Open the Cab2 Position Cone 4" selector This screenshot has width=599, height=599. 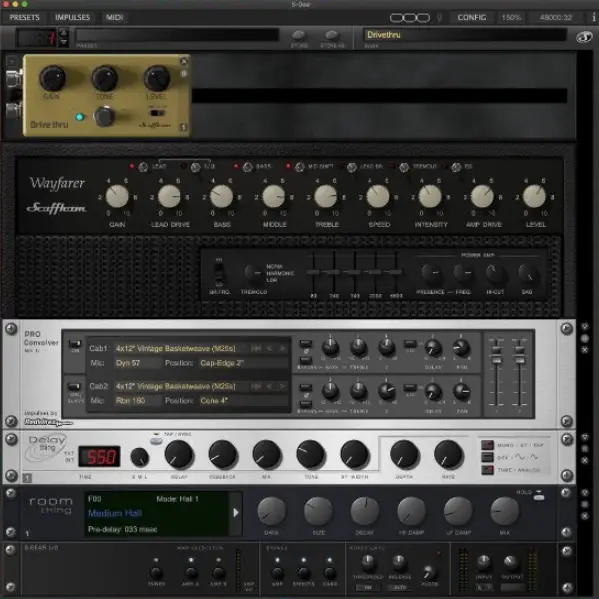point(243,401)
